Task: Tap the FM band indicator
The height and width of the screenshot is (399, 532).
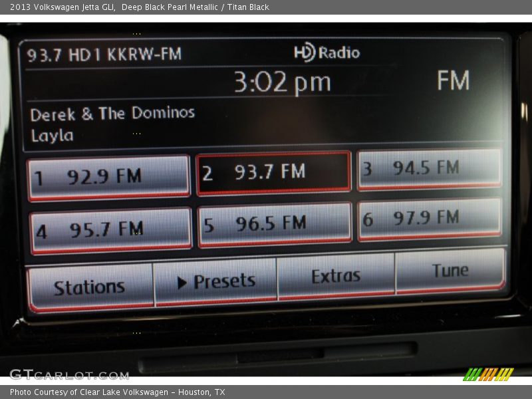Action: tap(454, 80)
